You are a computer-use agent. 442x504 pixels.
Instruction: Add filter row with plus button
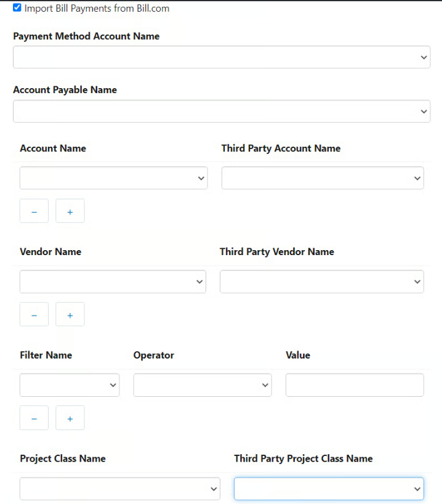coord(70,418)
